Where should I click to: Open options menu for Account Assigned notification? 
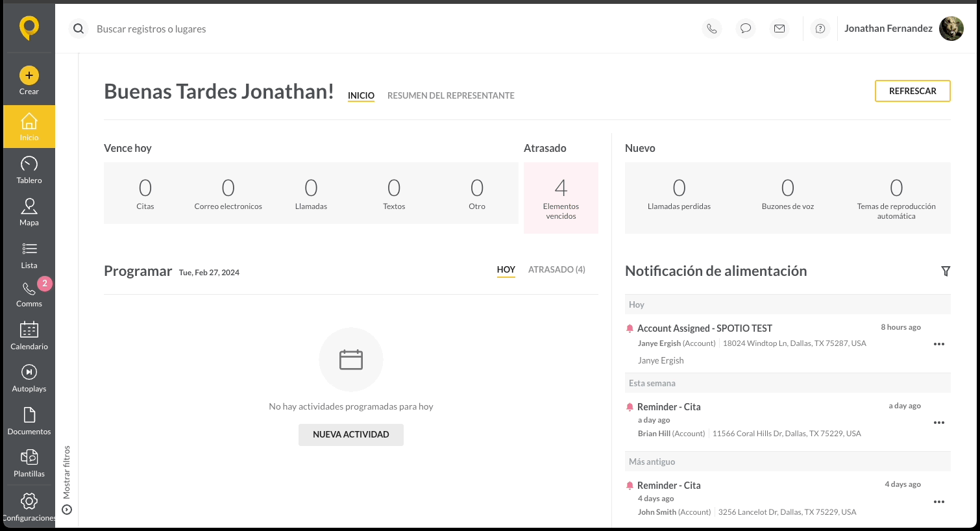click(939, 344)
